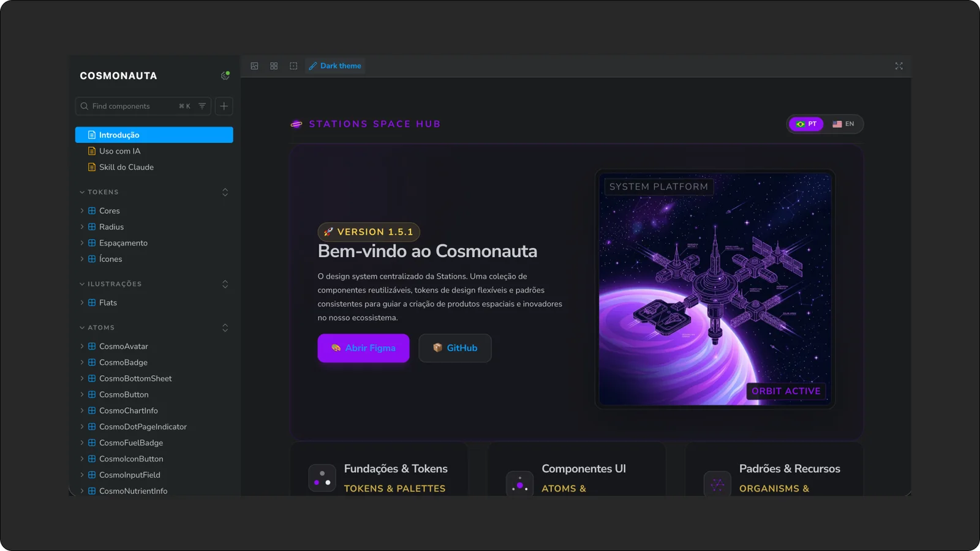
Task: Expand the CosmoBottomSheet chevron
Action: 82,378
